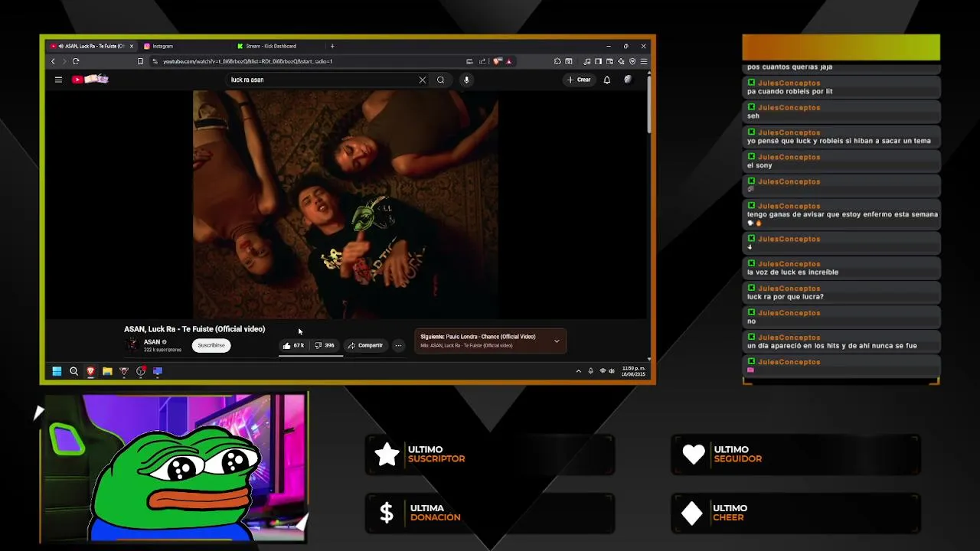Expand the Siguiente mix queue panel

point(557,341)
